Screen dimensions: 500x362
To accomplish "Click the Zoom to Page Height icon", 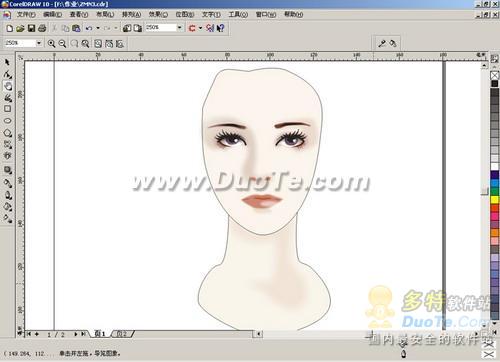I will tap(120, 44).
